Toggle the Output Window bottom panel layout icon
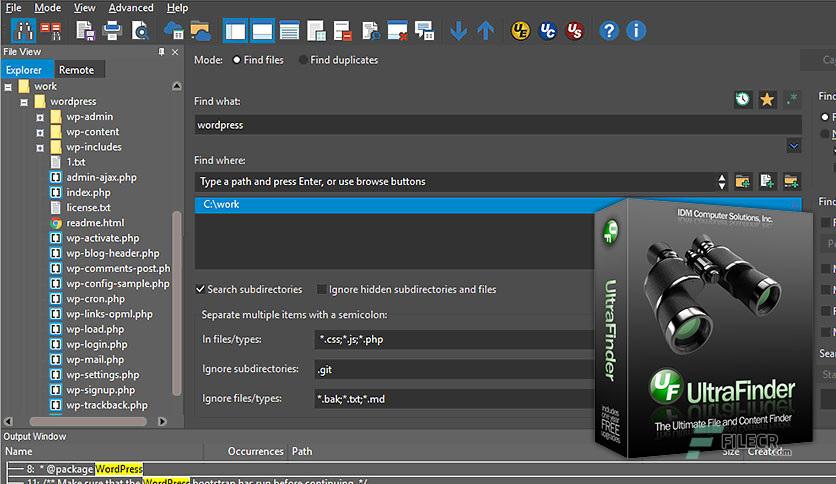Image resolution: width=836 pixels, height=484 pixels. point(262,31)
